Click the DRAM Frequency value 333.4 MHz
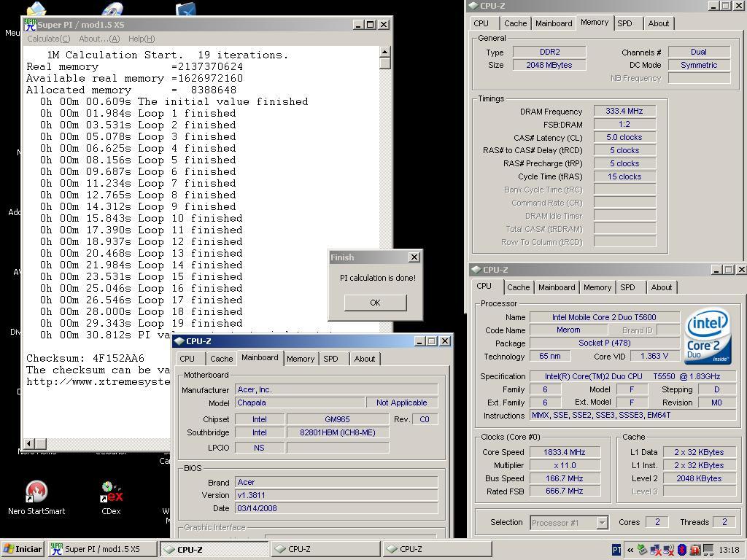 point(624,111)
